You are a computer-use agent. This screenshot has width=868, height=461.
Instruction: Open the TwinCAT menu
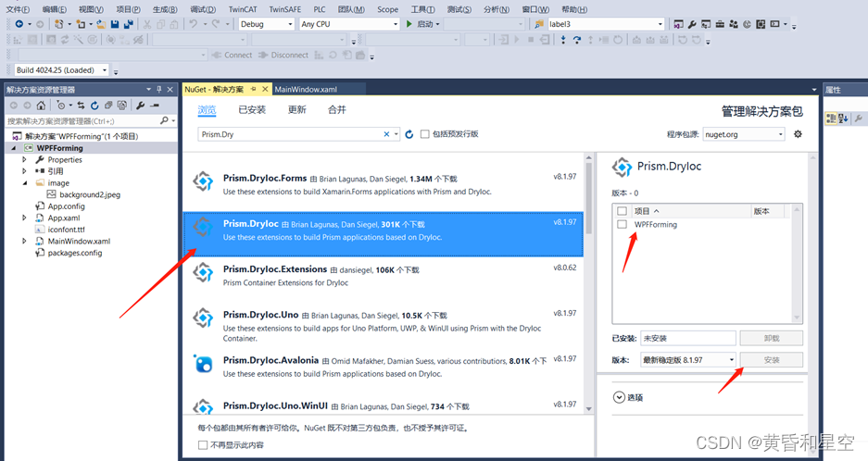coord(243,9)
